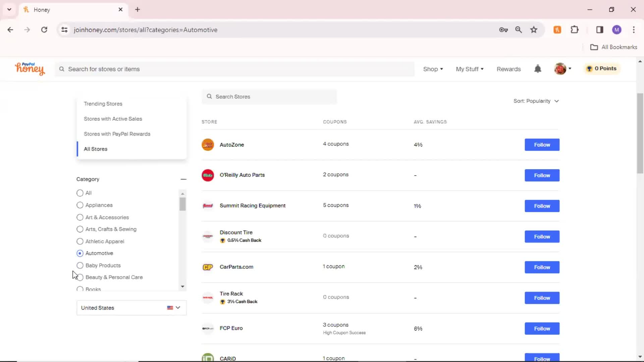Select the All category radio button
This screenshot has height=362, width=644.
79,193
